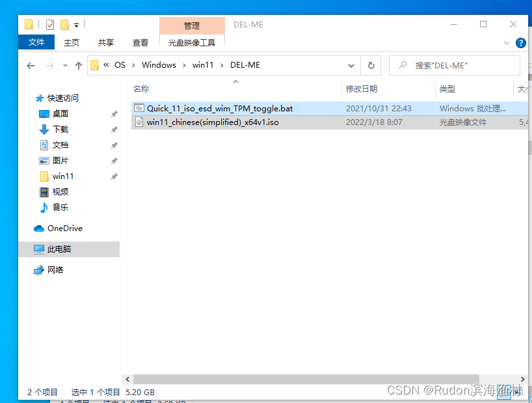
Task: Open Help via the blue question mark icon
Action: [520, 43]
